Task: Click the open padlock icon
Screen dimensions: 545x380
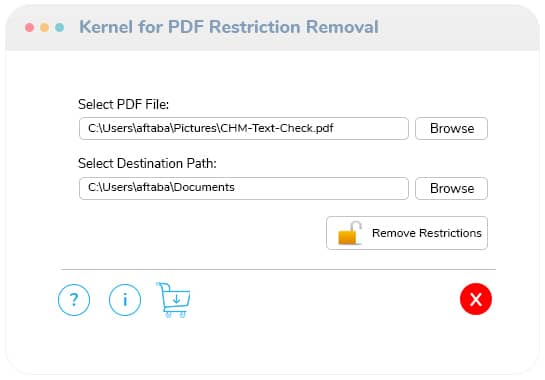Action: [350, 233]
